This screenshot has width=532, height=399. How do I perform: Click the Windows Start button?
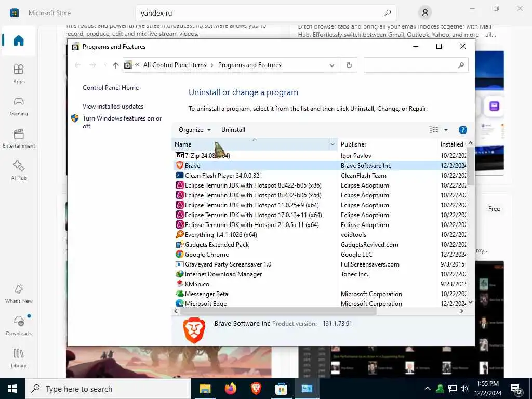(12, 389)
